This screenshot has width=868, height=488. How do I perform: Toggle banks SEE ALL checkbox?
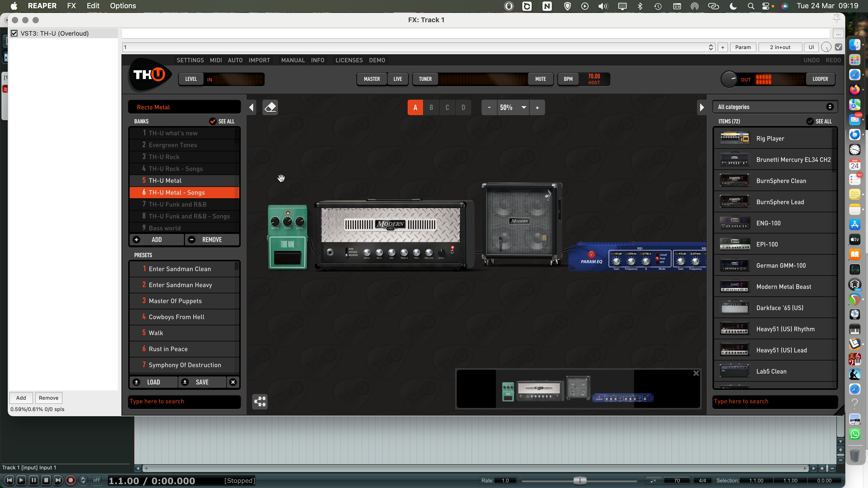click(213, 121)
